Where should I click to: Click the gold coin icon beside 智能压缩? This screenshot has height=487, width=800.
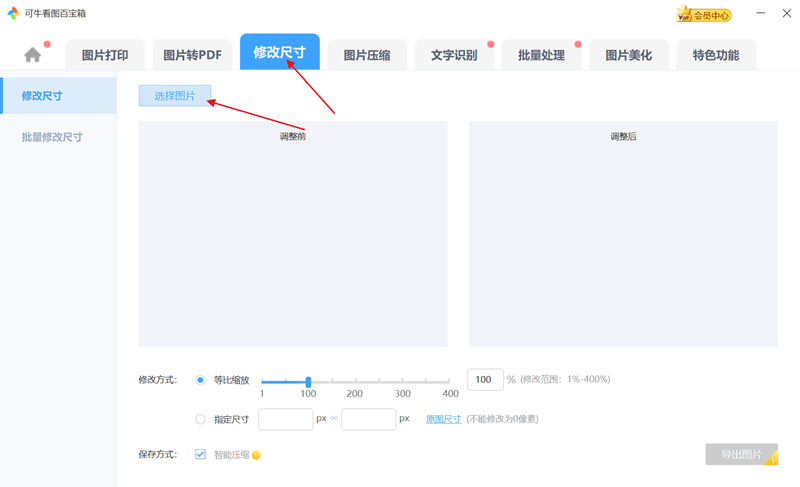click(x=256, y=456)
